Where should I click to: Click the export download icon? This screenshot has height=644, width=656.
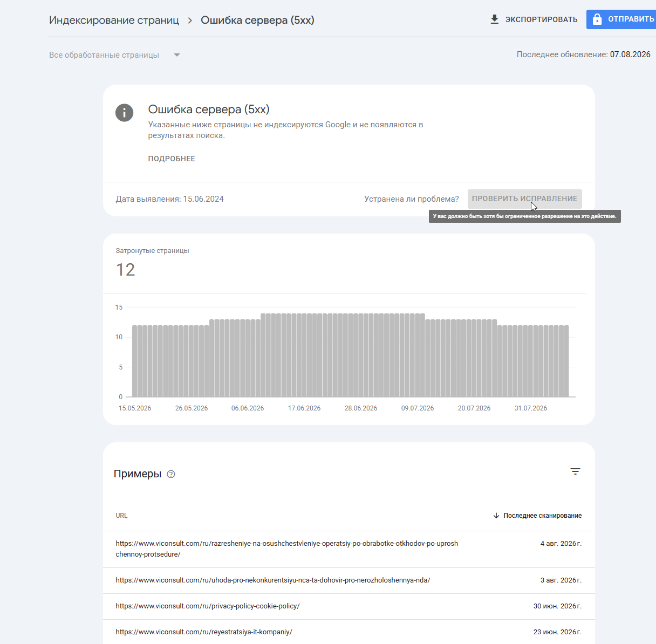pyautogui.click(x=494, y=19)
